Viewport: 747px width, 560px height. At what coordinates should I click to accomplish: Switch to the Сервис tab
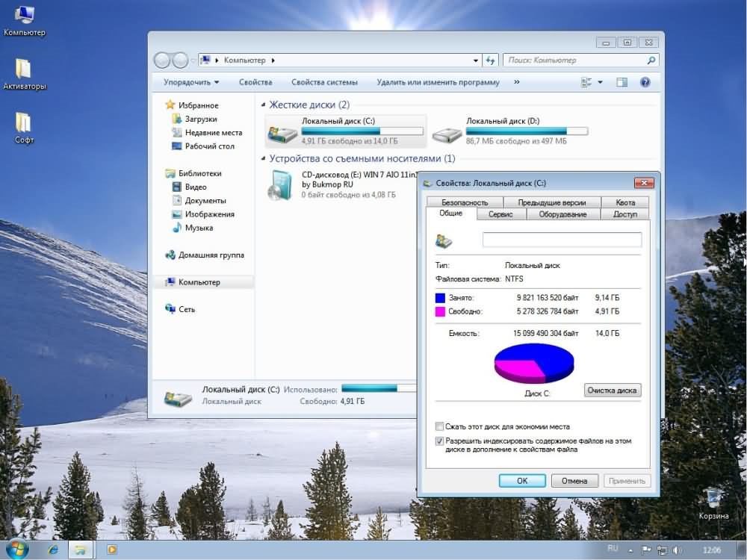pyautogui.click(x=500, y=214)
